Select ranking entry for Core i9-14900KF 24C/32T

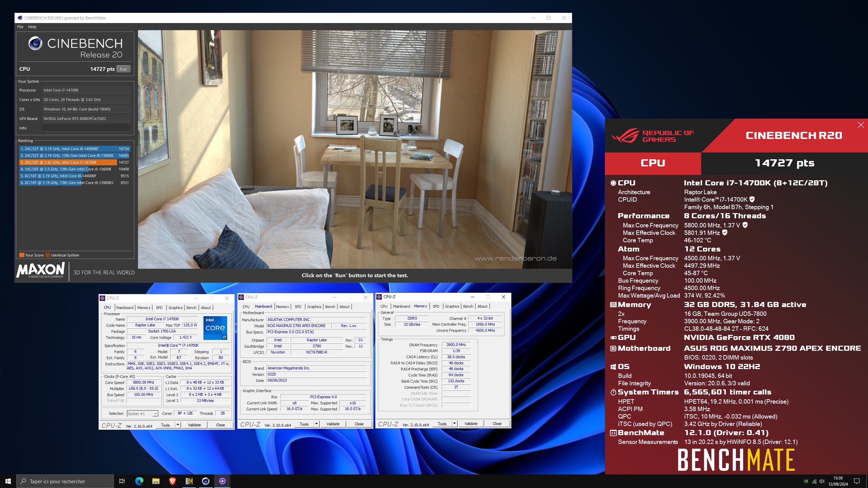(75, 149)
